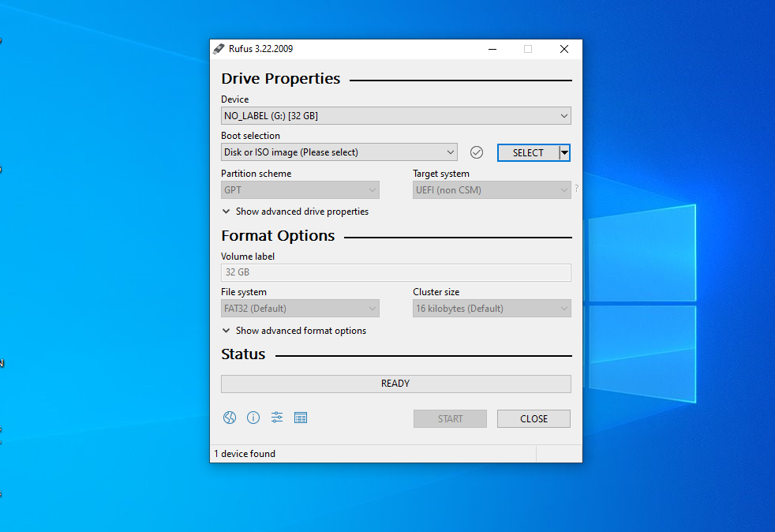Expand Show advanced format options
Screen dimensions: 775x532
(294, 331)
